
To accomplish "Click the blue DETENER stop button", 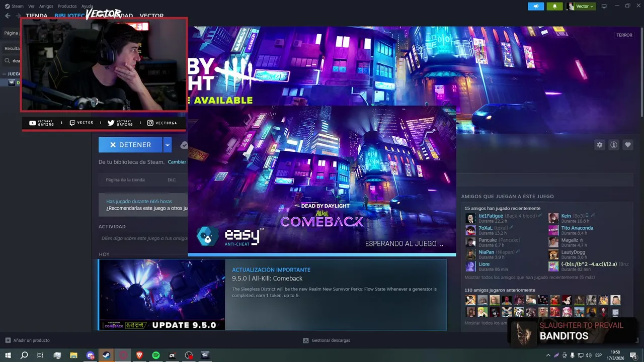I will coord(130,145).
